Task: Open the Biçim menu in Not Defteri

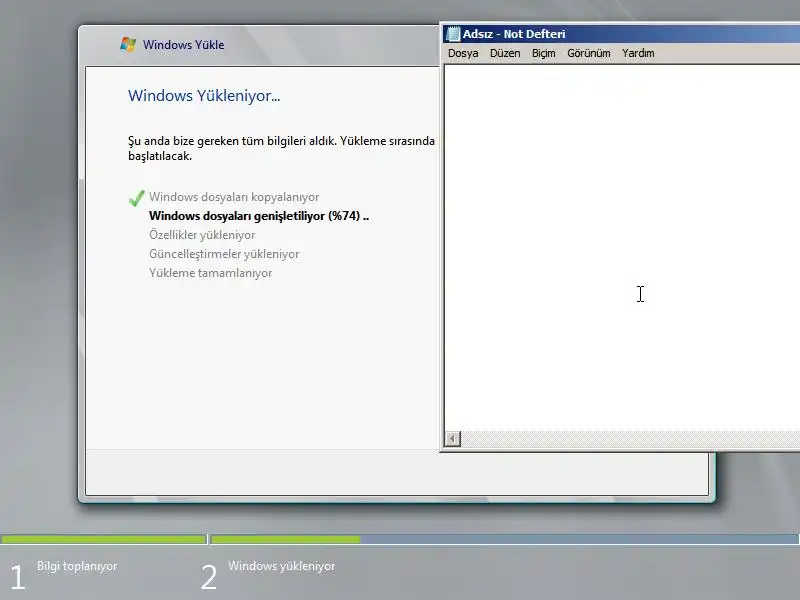Action: pos(543,53)
